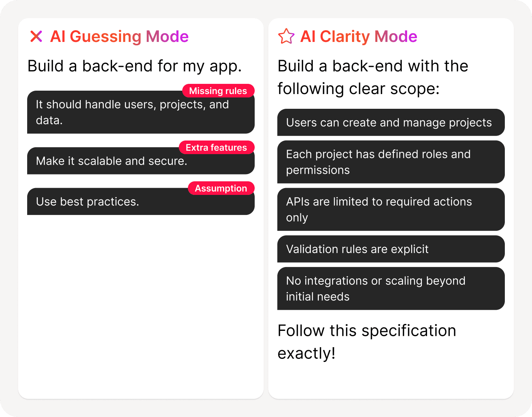Click blank space below 'Use best practices' box

pos(141,302)
